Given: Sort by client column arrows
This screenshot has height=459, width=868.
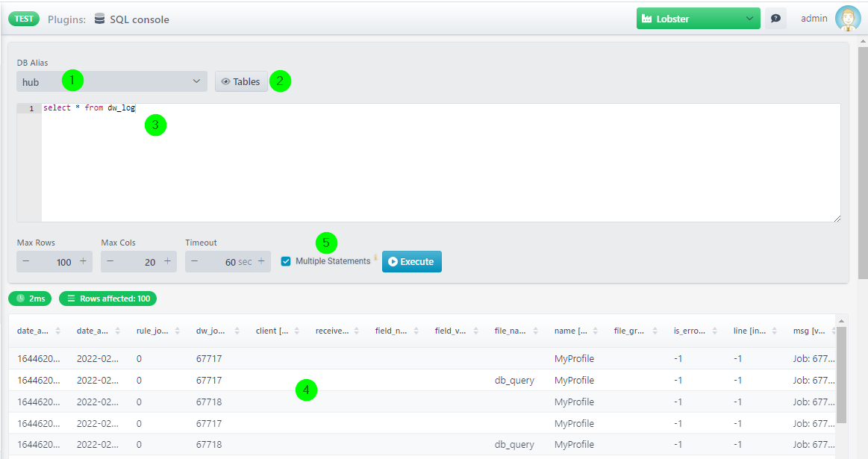Looking at the screenshot, I should coord(297,331).
